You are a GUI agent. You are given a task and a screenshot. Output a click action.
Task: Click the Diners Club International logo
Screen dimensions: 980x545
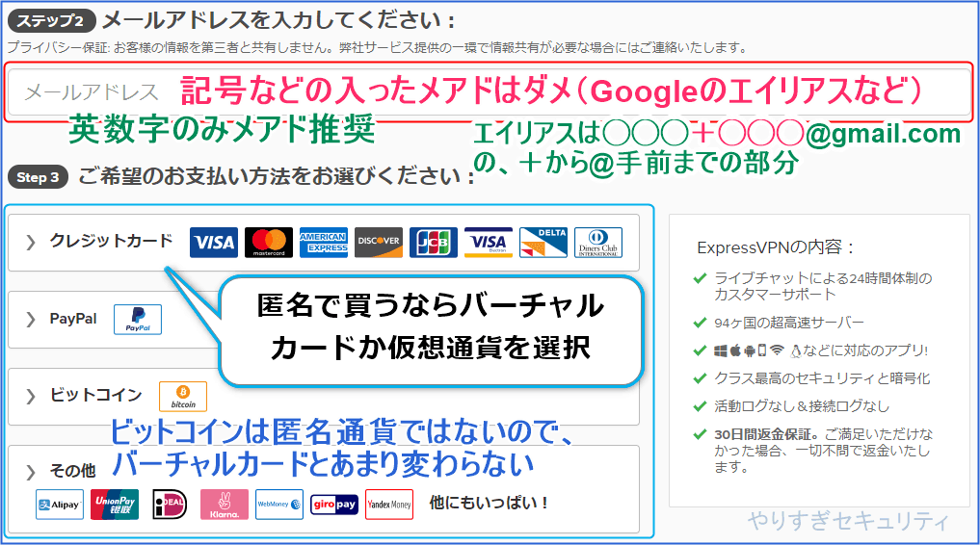598,243
